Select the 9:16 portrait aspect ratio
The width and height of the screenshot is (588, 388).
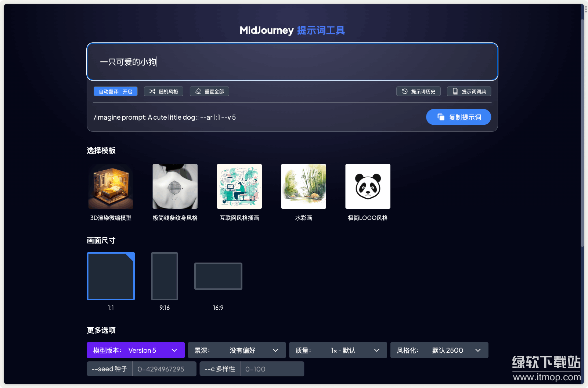click(165, 276)
